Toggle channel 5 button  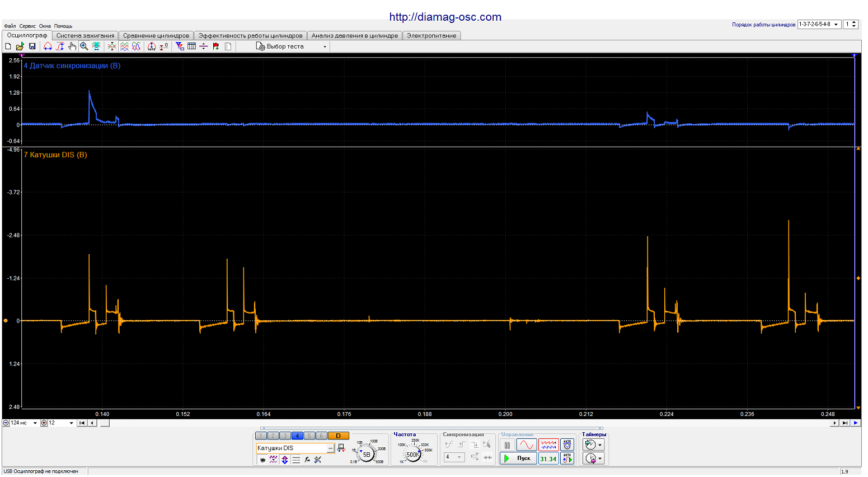[309, 436]
